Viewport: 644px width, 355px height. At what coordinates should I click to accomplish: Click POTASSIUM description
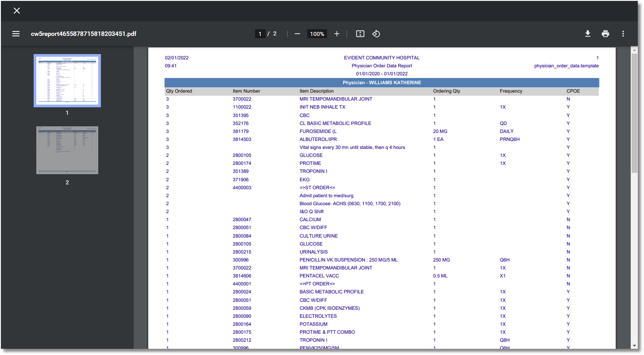tap(313, 324)
